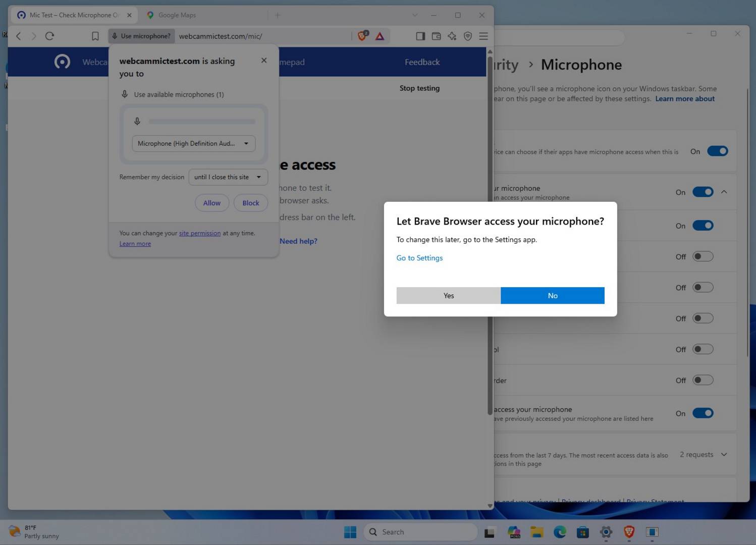Click 'Learn more' in permission popup
The width and height of the screenshot is (756, 545).
tap(135, 244)
